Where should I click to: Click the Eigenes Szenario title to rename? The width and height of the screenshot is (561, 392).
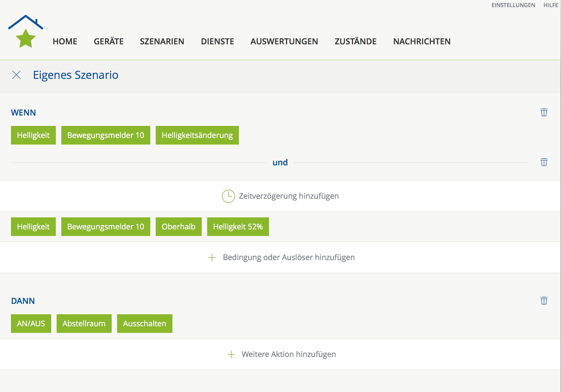tap(76, 75)
